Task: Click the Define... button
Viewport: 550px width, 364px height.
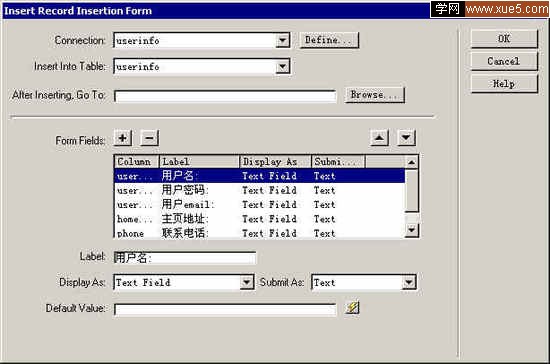Action: tap(329, 40)
